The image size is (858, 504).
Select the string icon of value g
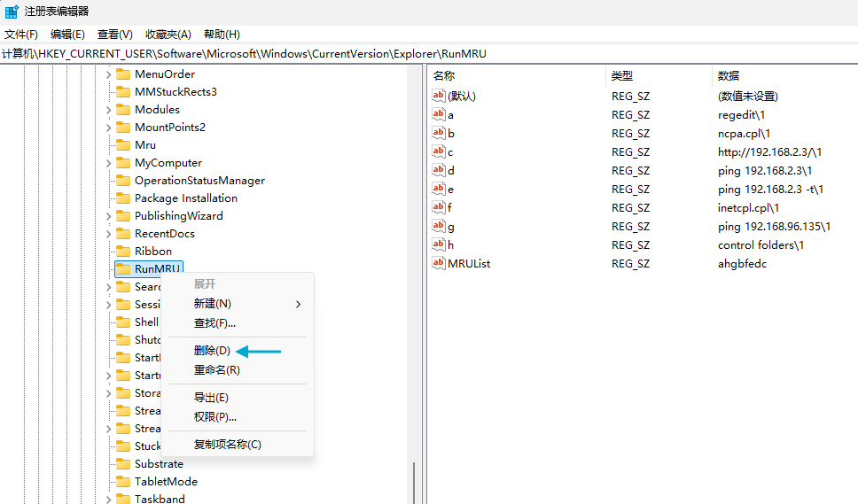(x=438, y=226)
